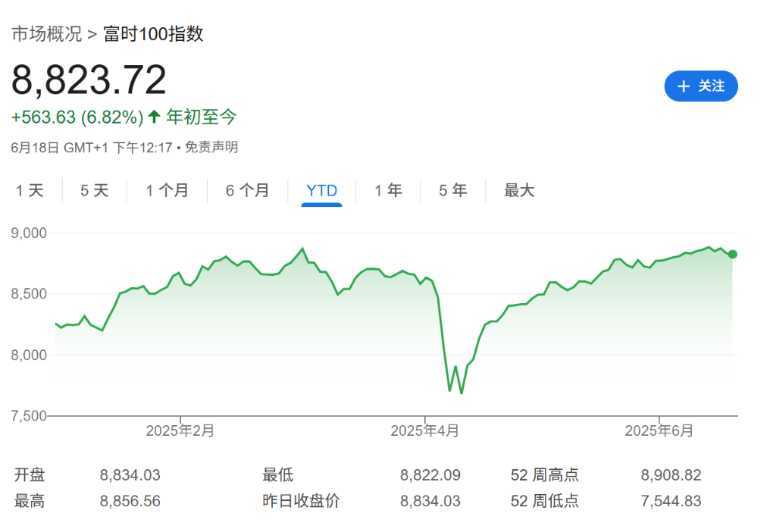Open the 市场概况 breadcrumb link

46,34
